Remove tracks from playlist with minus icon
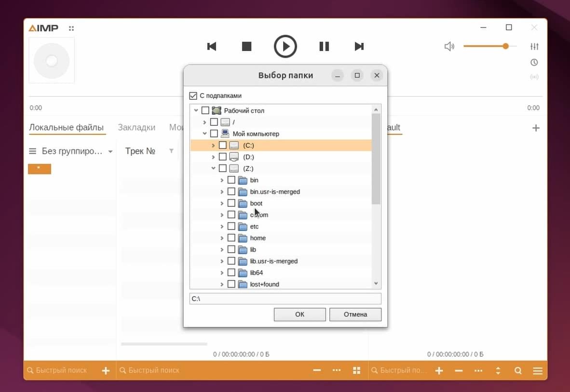The height and width of the screenshot is (392, 570). tap(459, 371)
